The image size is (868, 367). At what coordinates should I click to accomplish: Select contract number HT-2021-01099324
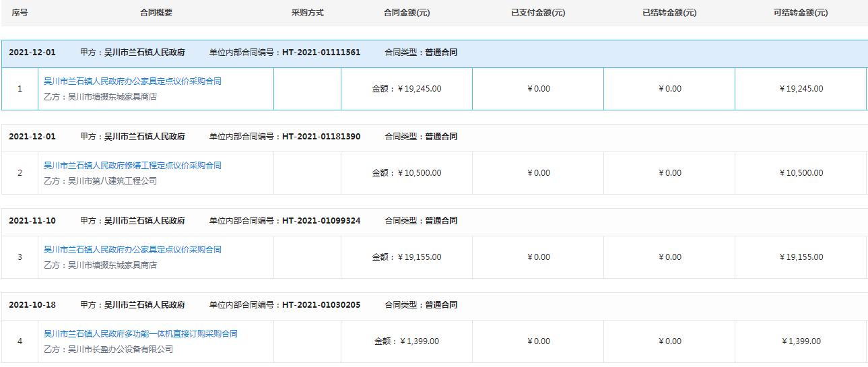click(x=321, y=221)
